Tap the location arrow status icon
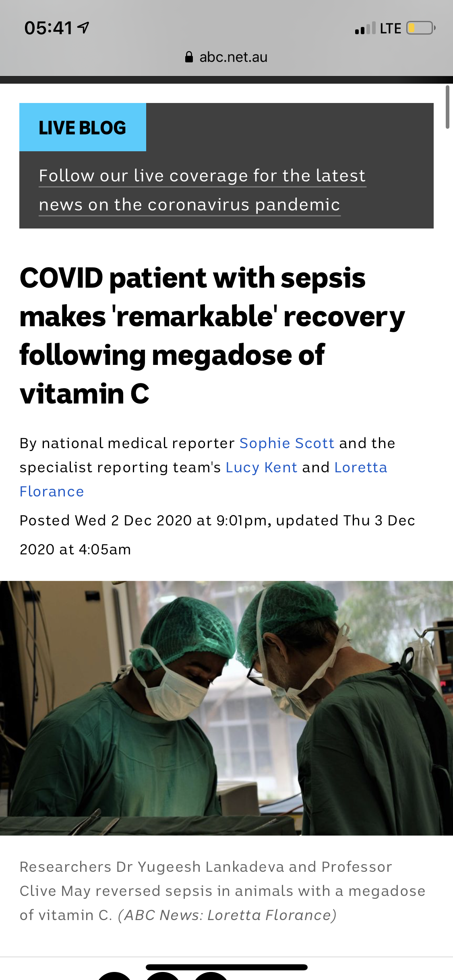The height and width of the screenshot is (980, 453). click(83, 28)
